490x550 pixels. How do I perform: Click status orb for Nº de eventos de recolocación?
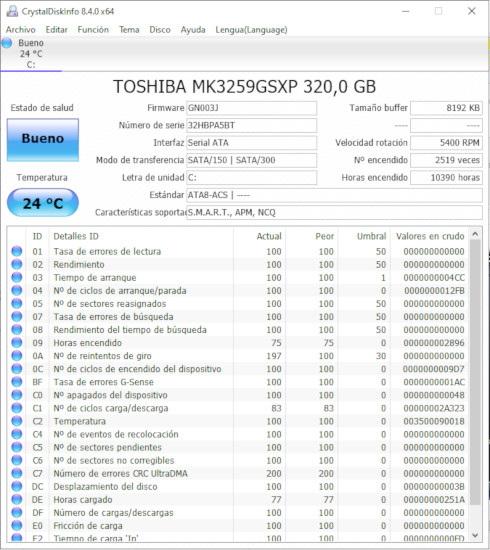point(16,434)
